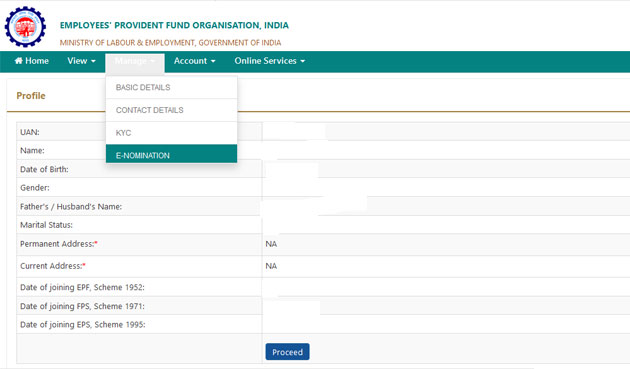The image size is (630, 369).
Task: Collapse the Manage dropdown menu
Action: pos(135,61)
